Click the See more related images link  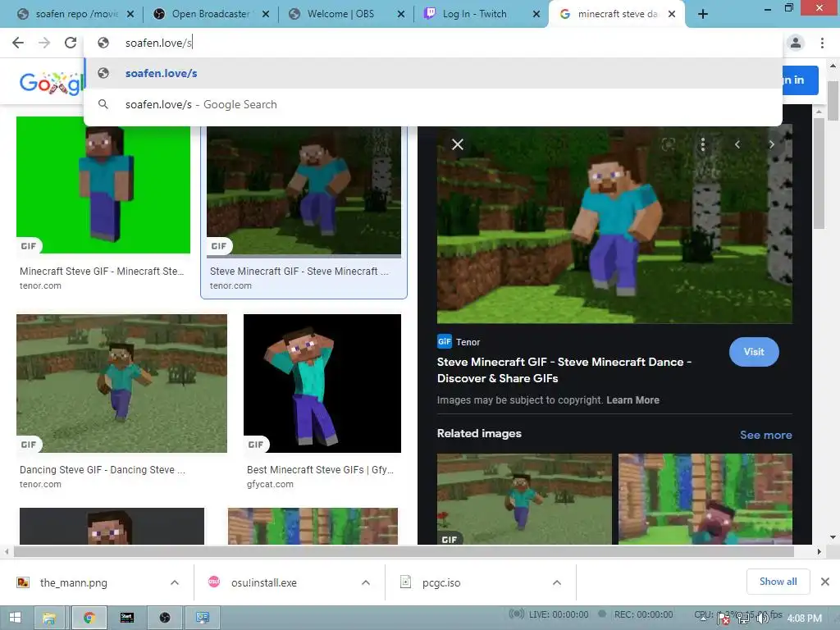coord(765,435)
